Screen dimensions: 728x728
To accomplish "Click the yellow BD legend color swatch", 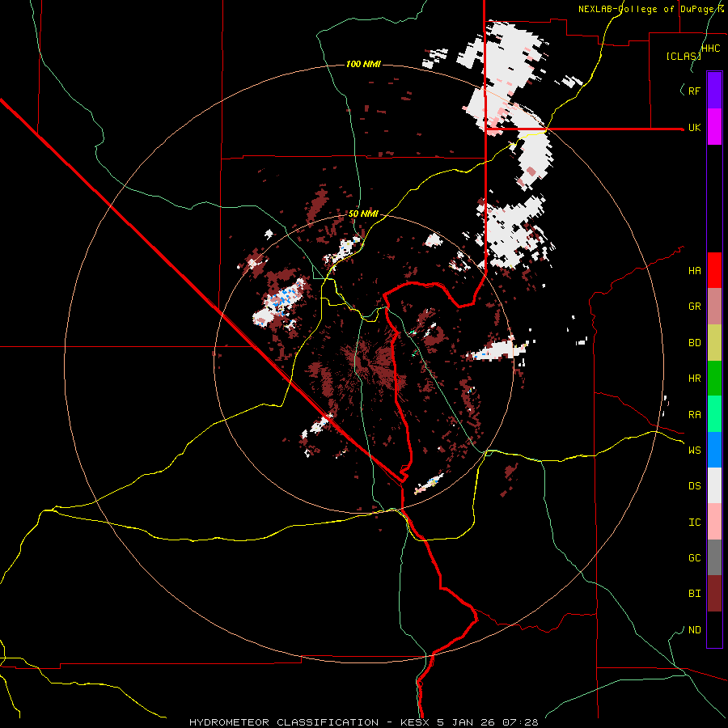I will (714, 343).
